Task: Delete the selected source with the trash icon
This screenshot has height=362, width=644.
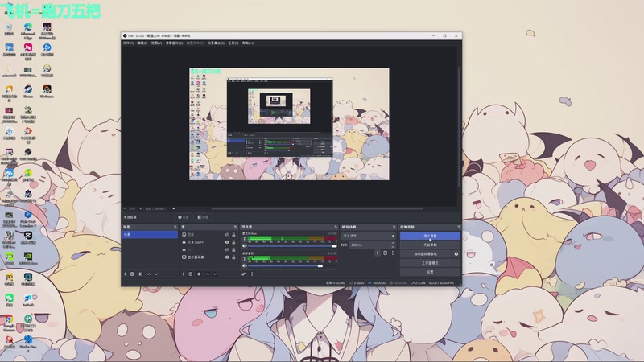Action: (191, 274)
